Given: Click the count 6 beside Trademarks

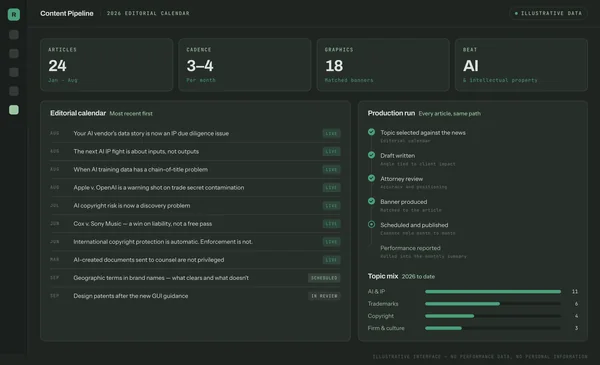Looking at the screenshot, I should tap(576, 304).
